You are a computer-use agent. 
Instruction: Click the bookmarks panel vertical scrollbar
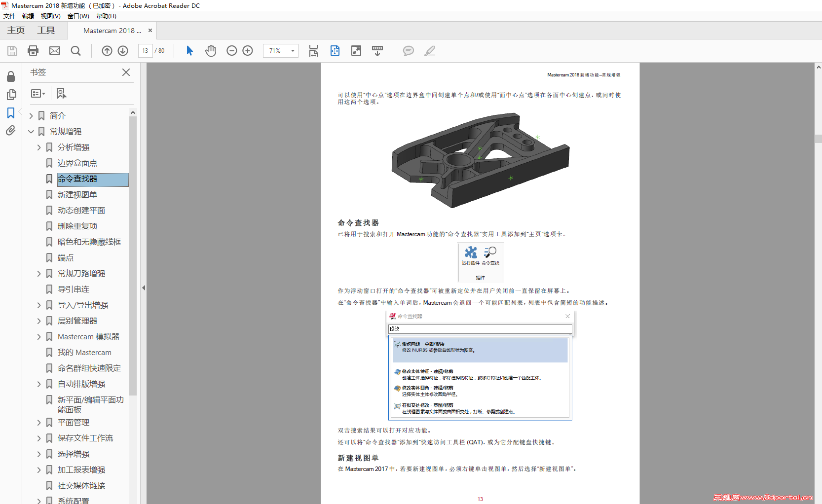[x=133, y=256]
